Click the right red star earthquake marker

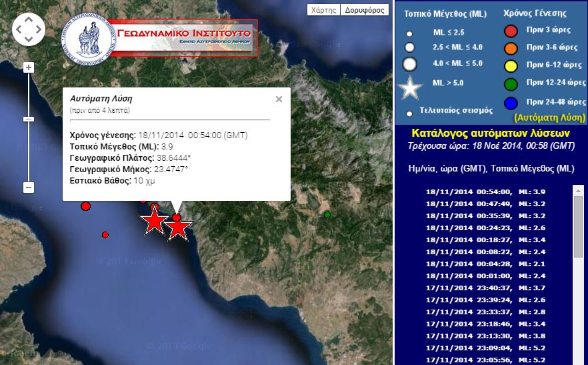pyautogui.click(x=179, y=228)
